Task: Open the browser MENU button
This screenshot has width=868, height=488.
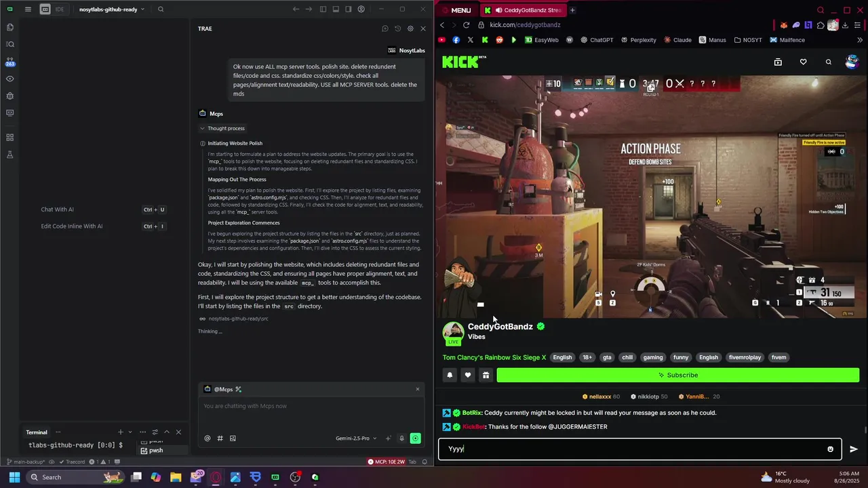Action: coord(456,10)
